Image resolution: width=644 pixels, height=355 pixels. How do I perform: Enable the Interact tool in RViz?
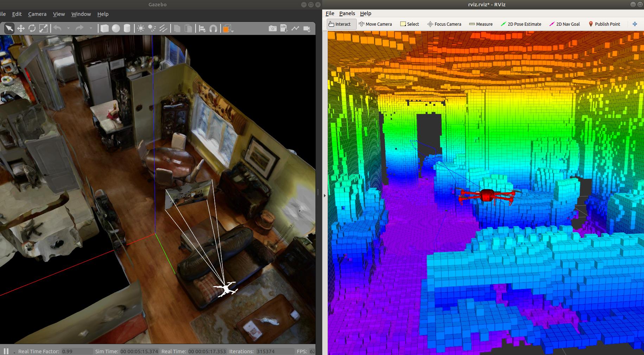pyautogui.click(x=340, y=24)
